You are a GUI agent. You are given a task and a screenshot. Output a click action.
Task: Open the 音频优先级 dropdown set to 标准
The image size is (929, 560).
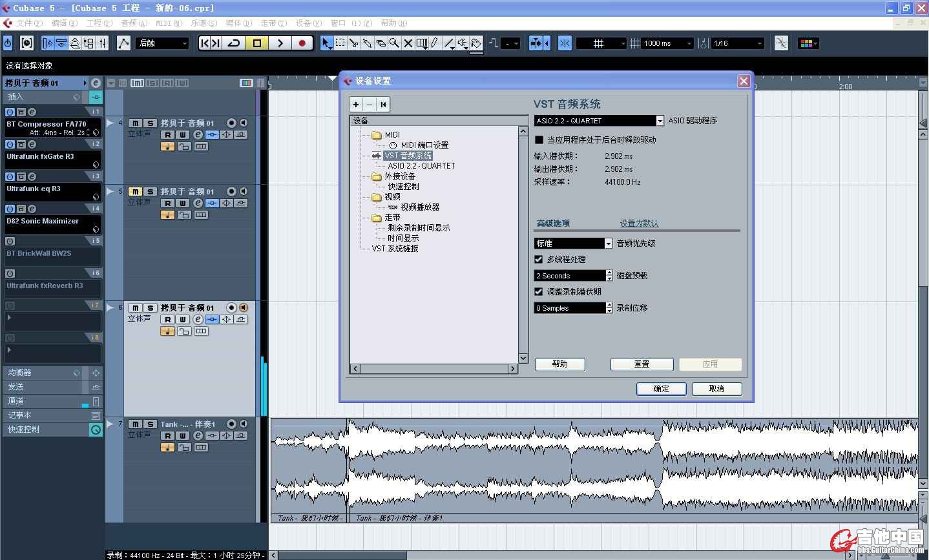pyautogui.click(x=608, y=244)
